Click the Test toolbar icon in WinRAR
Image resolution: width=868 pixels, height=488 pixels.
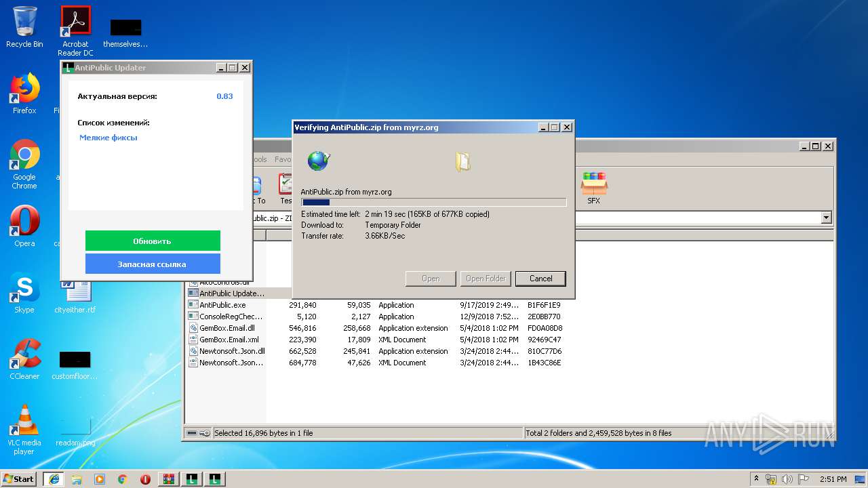(286, 188)
